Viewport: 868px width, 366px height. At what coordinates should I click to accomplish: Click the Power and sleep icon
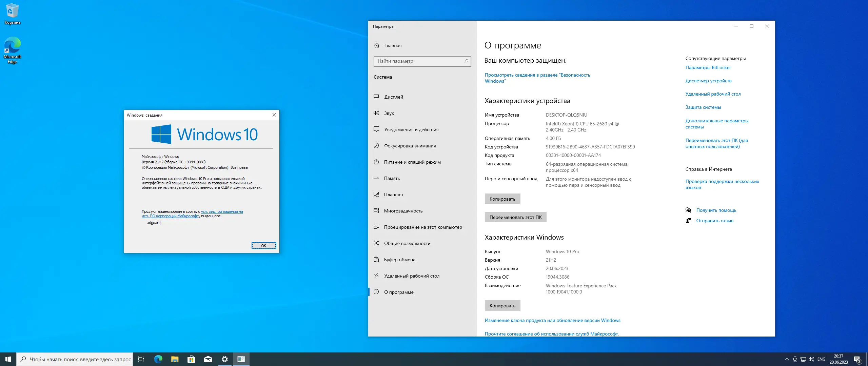coord(376,162)
